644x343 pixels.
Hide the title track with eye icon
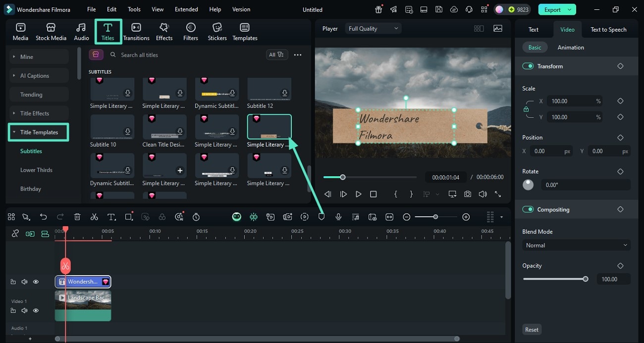tap(36, 282)
